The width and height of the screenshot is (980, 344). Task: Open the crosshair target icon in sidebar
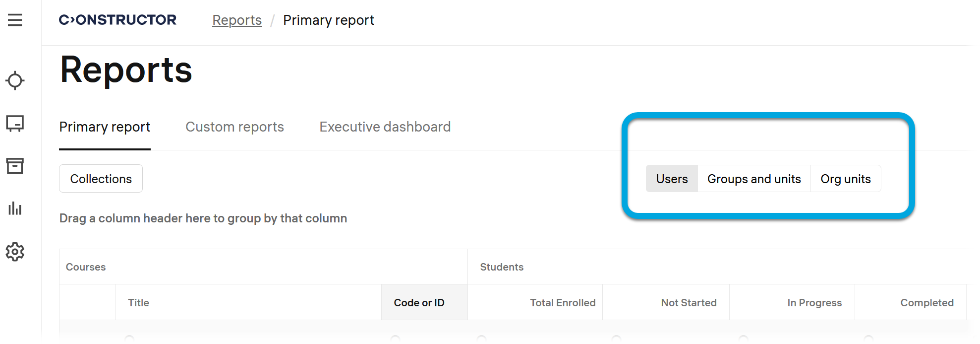pos(15,80)
